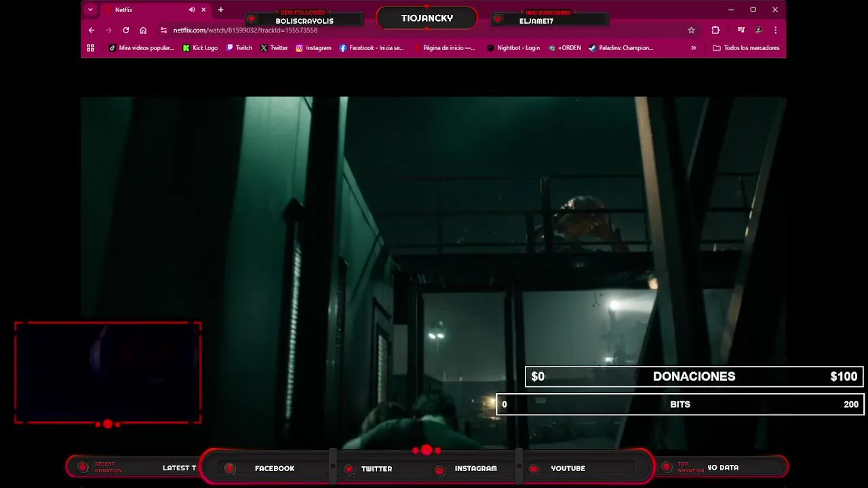Bookmark this page with the star
The width and height of the screenshot is (868, 488).
[x=691, y=30]
